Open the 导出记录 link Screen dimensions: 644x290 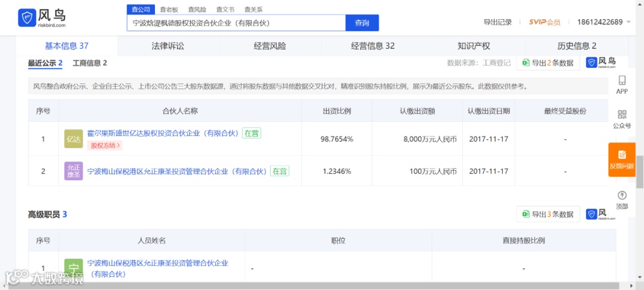click(x=498, y=22)
